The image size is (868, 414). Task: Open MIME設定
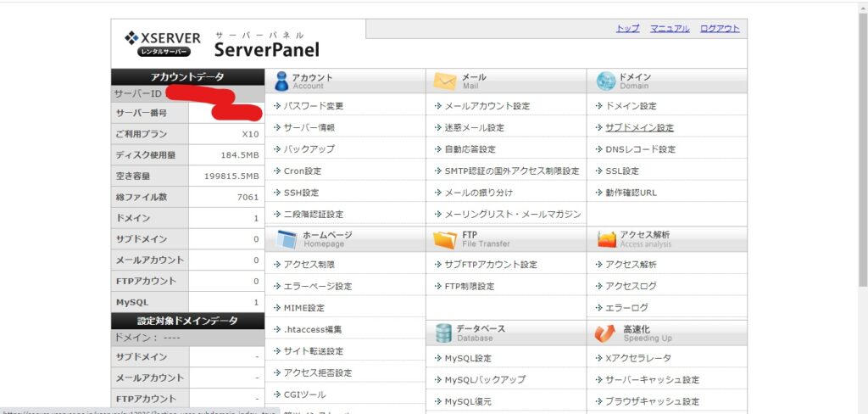304,308
